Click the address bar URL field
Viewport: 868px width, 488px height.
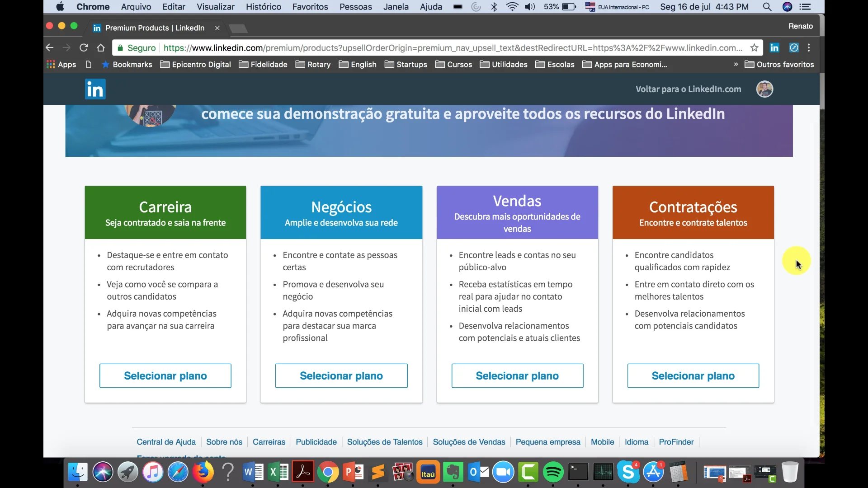pyautogui.click(x=453, y=48)
